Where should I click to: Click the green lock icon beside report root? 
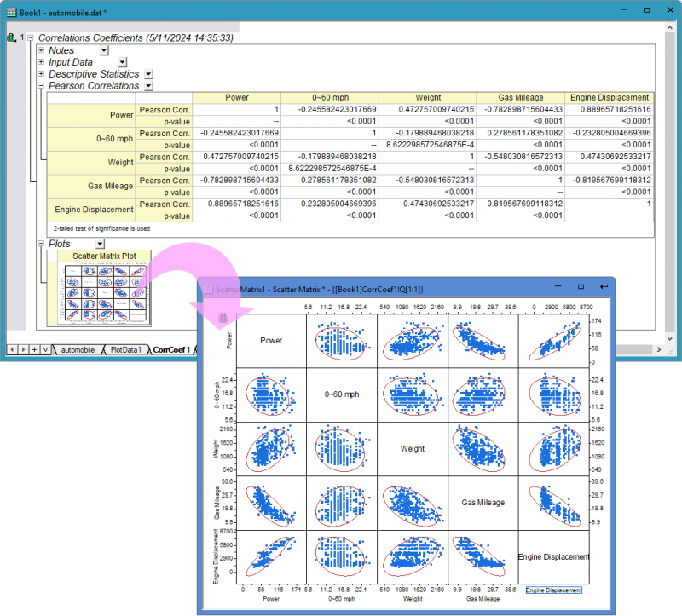click(x=11, y=37)
